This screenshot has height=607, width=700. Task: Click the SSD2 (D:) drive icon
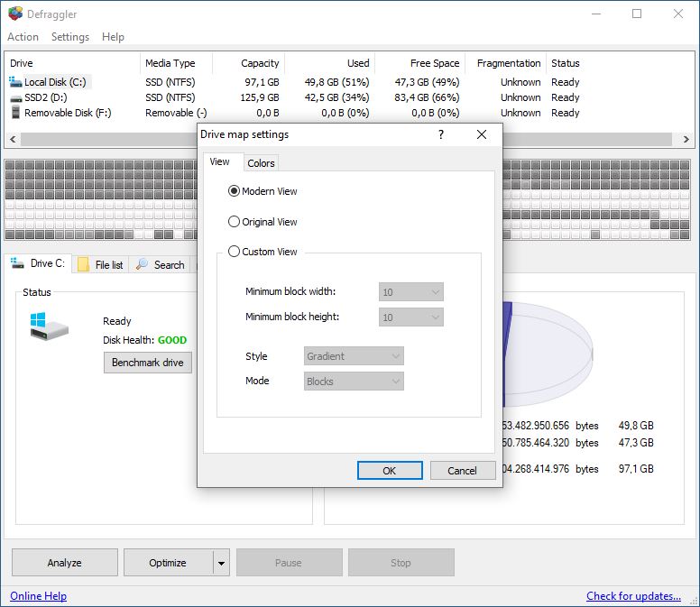15,98
